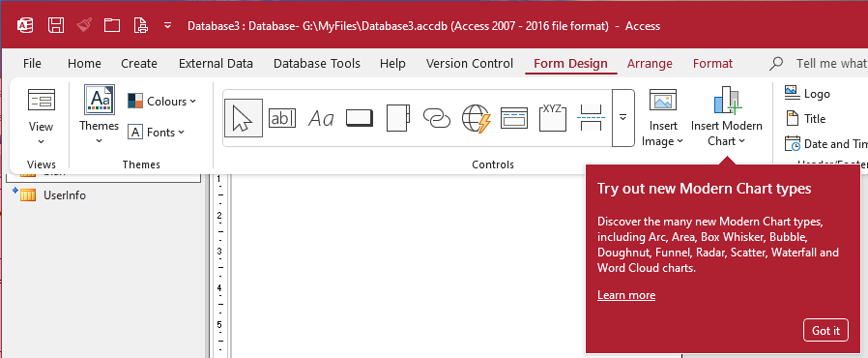Open the Help tab
868x358 pixels.
pyautogui.click(x=392, y=64)
